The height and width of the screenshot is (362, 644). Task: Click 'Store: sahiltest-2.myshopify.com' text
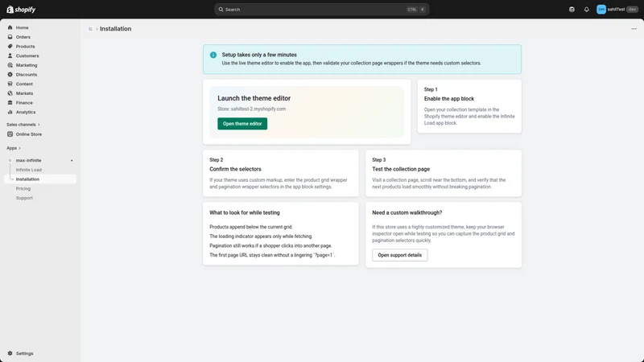(x=251, y=109)
